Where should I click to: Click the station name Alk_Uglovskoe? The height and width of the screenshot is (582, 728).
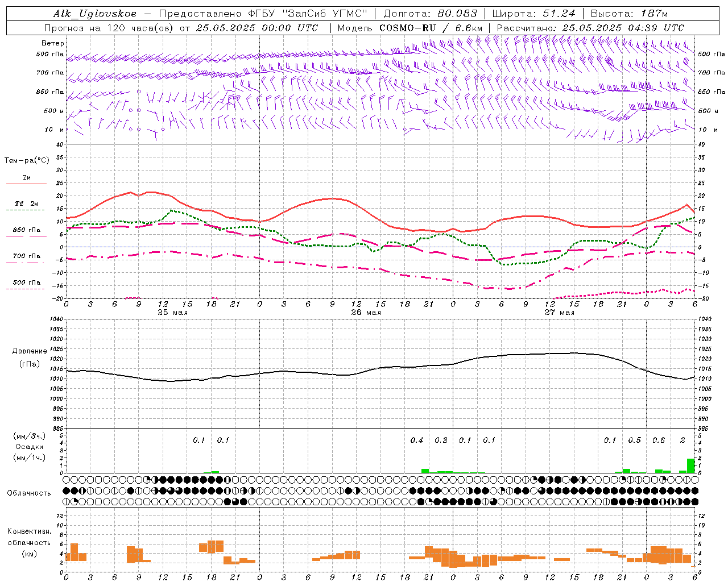(94, 14)
